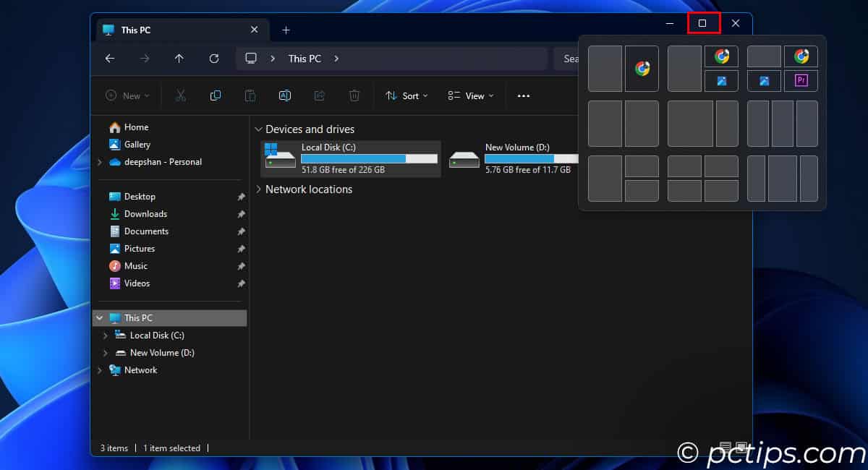Screen dimensions: 868x470
Task: Click the Paste icon
Action: pyautogui.click(x=250, y=95)
